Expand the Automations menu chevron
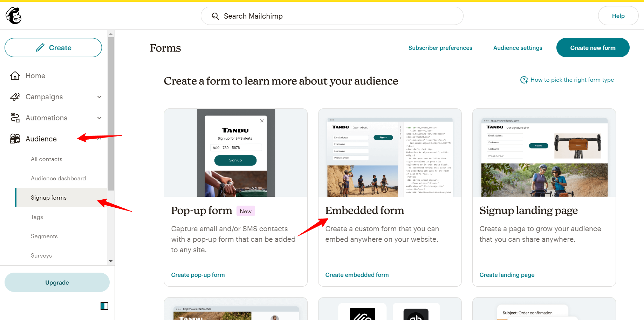The image size is (644, 320). 100,118
